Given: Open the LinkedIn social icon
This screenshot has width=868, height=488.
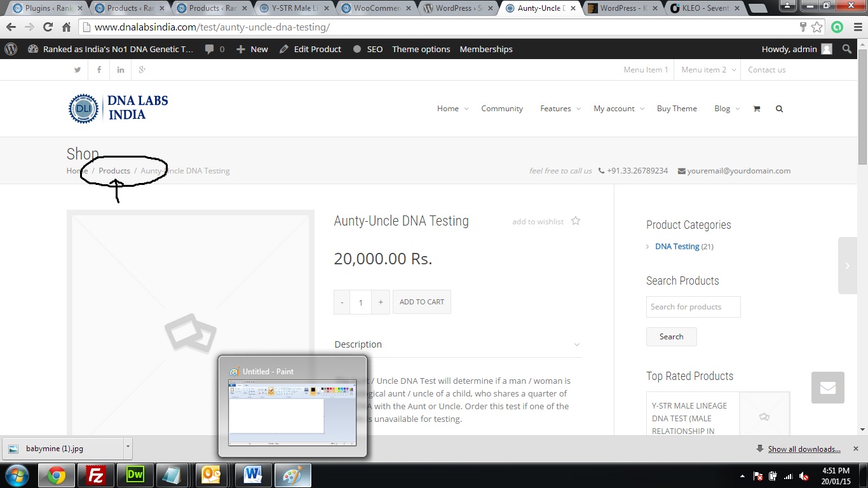Looking at the screenshot, I should 121,70.
